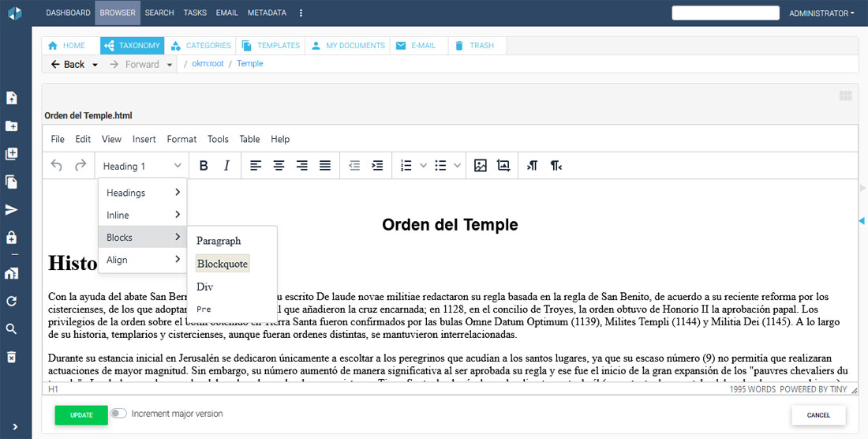Click the Bold formatting icon

204,166
